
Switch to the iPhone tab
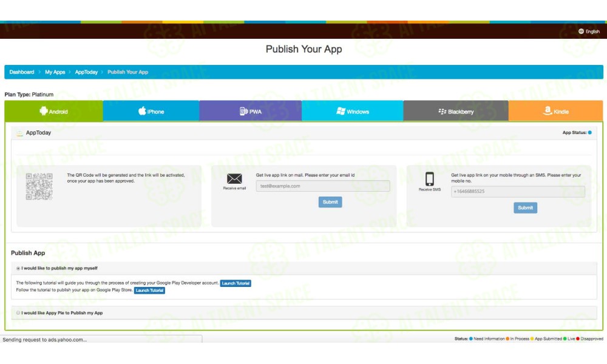(151, 111)
